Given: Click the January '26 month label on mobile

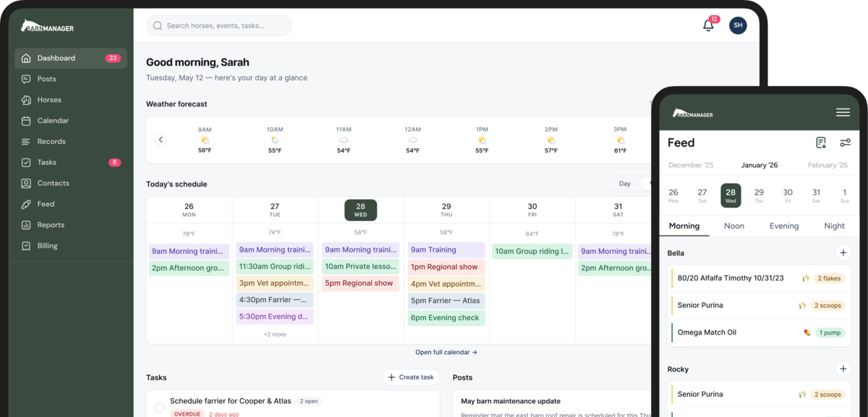Looking at the screenshot, I should pos(759,165).
